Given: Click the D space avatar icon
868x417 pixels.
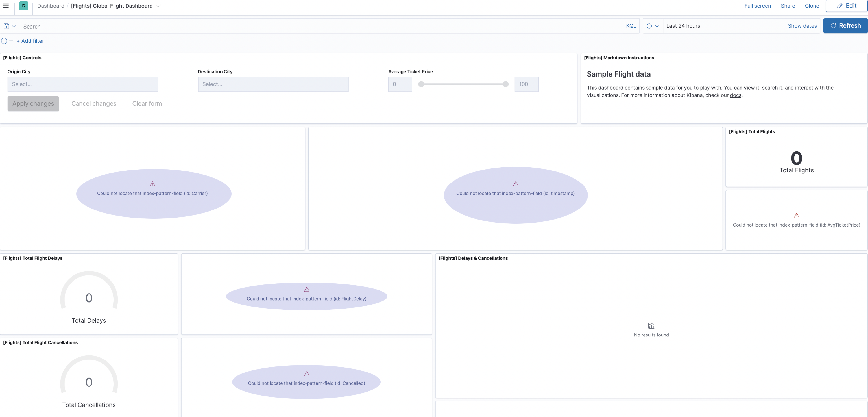Looking at the screenshot, I should tap(24, 6).
